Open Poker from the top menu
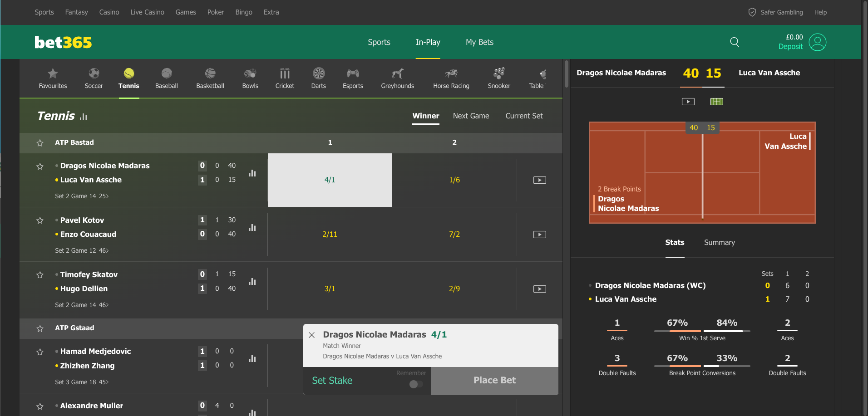868x416 pixels. 216,12
